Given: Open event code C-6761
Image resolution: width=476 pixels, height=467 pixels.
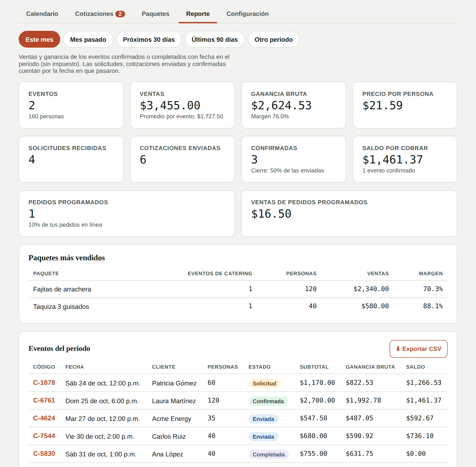Looking at the screenshot, I should tap(44, 400).
